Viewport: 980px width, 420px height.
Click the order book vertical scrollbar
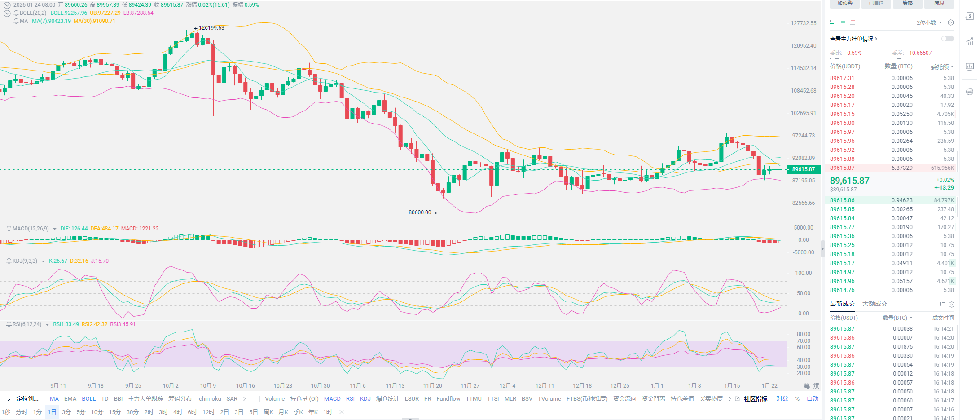click(x=958, y=162)
